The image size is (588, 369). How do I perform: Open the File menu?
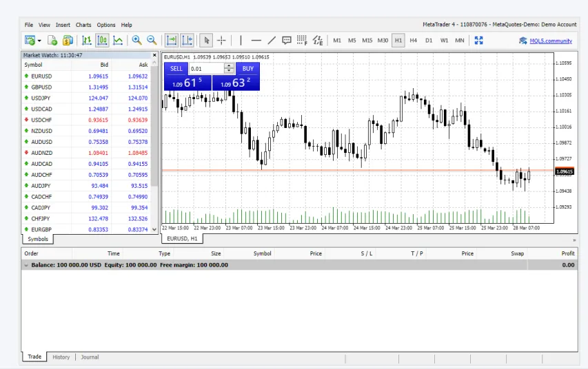click(x=29, y=25)
